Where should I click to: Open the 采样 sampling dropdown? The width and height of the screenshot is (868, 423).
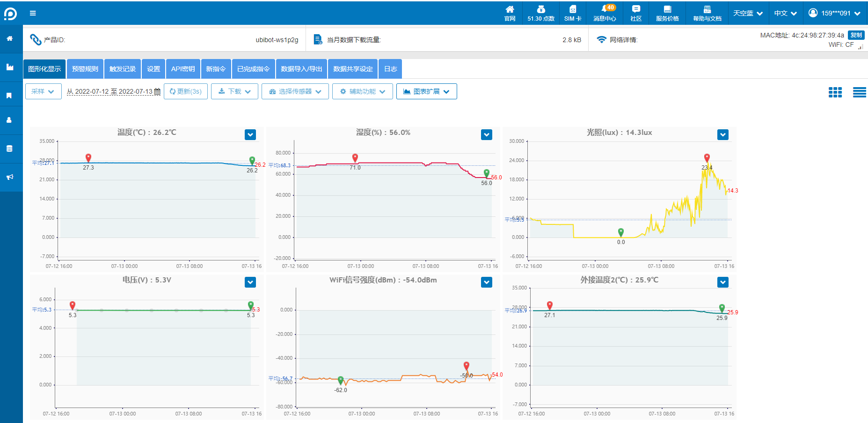point(43,91)
